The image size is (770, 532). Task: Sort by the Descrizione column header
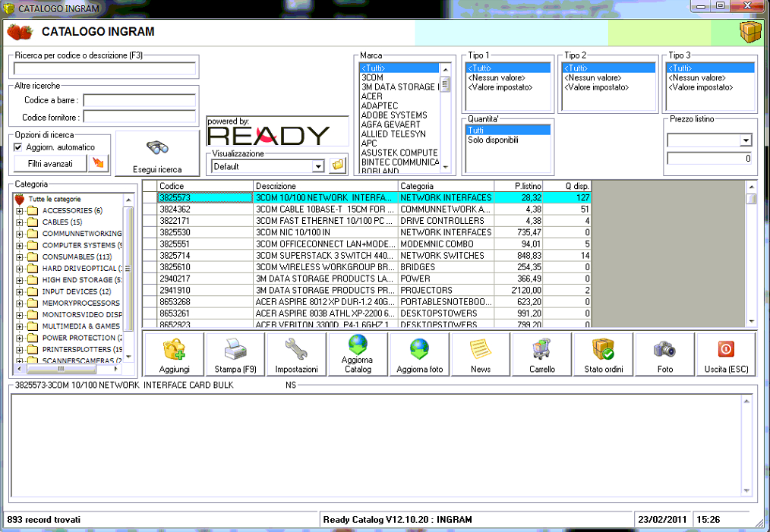pos(325,186)
